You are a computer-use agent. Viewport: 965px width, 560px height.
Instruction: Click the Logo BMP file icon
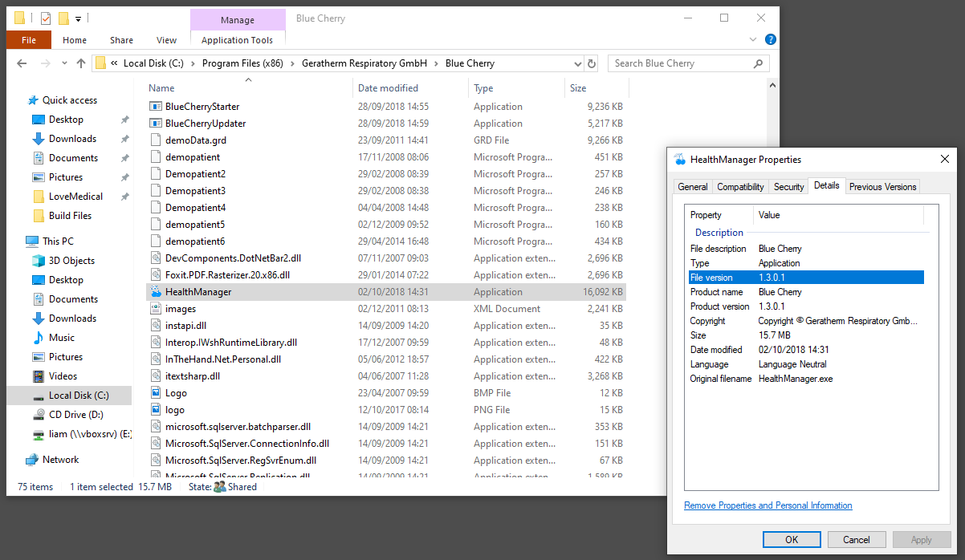(157, 393)
